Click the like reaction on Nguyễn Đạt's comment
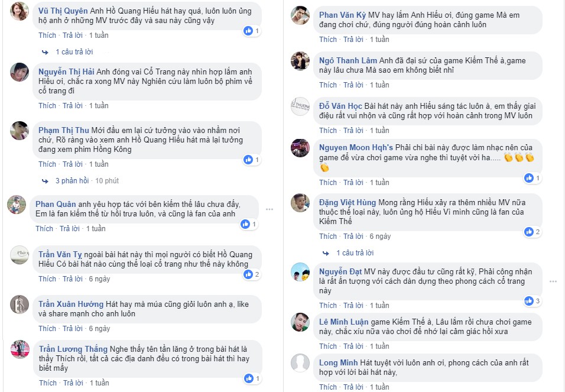Screen dimensions: 565x392 point(529,301)
